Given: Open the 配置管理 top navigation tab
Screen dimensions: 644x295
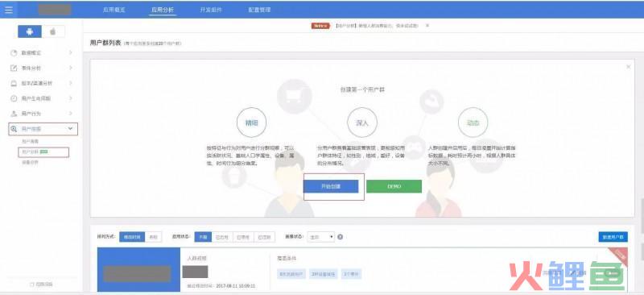Looking at the screenshot, I should tap(259, 10).
